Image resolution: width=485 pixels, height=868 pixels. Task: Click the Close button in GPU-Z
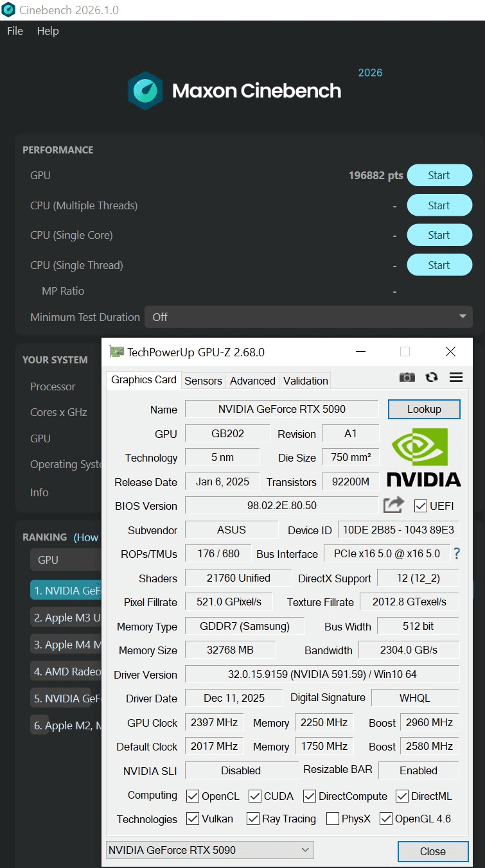coord(432,851)
